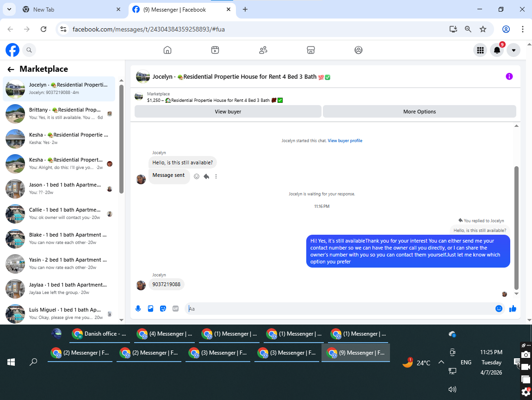Send a voice clip with microphone icon
The height and width of the screenshot is (400, 532).
point(138,309)
